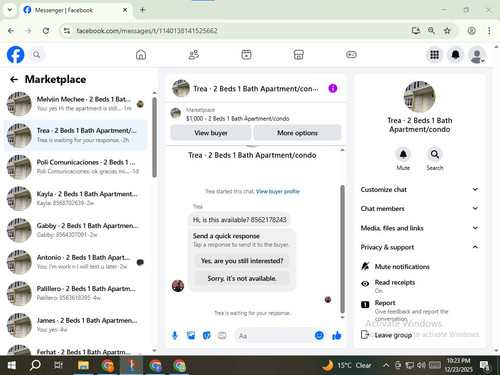This screenshot has height=375, width=500.
Task: Click the Facebook search magnifier icon
Action: 37,55
